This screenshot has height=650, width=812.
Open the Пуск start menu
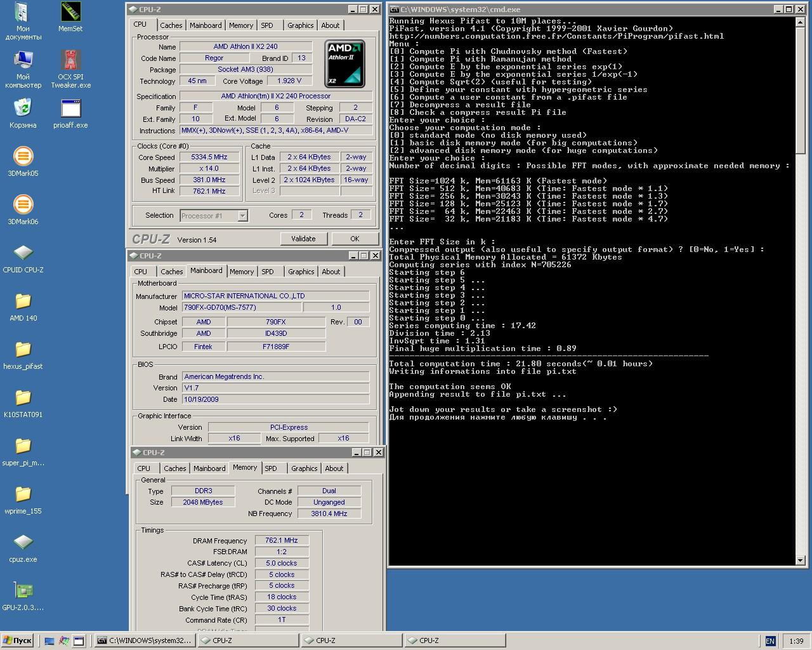(18, 641)
